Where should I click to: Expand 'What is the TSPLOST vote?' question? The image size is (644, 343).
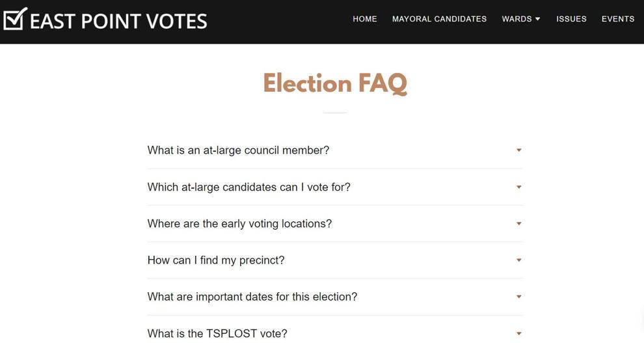click(x=335, y=331)
